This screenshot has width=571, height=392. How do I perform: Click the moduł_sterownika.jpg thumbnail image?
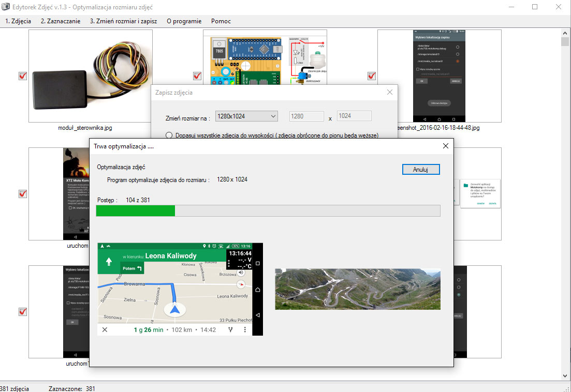click(x=90, y=76)
